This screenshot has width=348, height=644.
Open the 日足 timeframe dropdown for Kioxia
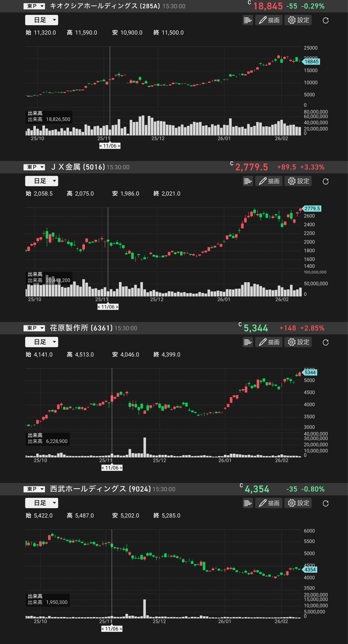point(42,20)
